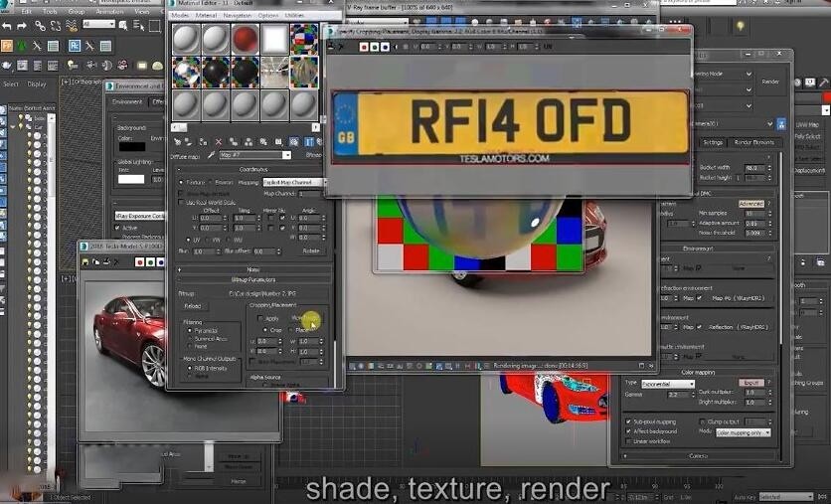Click the white Global Lighting Tint swatch
This screenshot has width=831, height=504.
point(131,179)
